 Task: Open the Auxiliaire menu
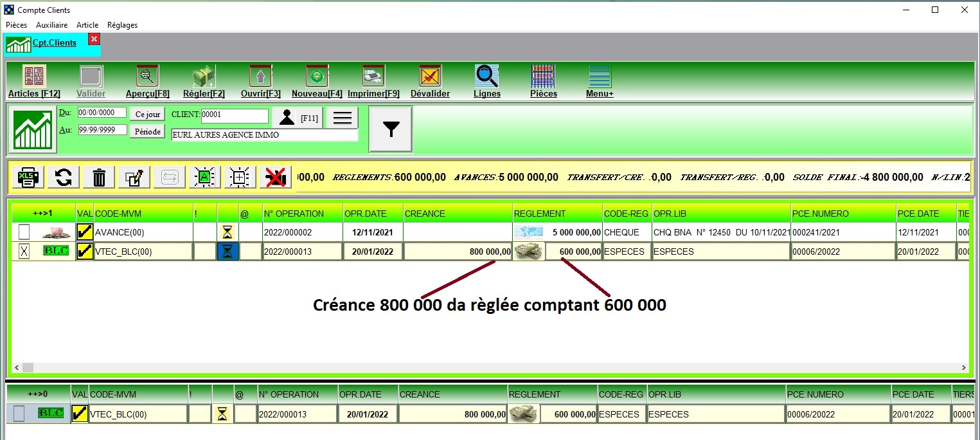(51, 25)
